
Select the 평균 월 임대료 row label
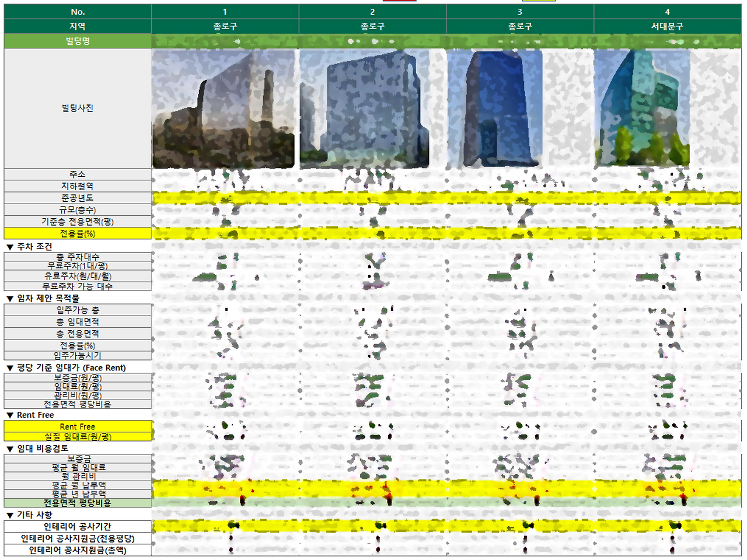click(78, 468)
